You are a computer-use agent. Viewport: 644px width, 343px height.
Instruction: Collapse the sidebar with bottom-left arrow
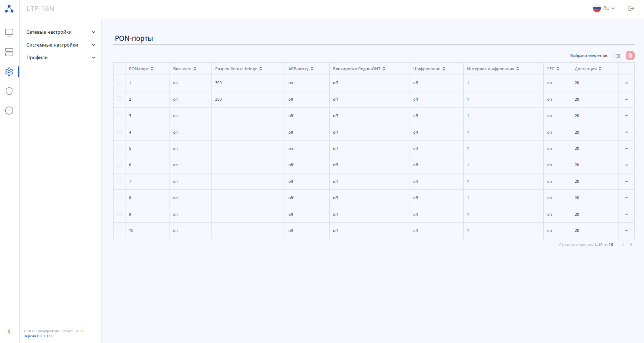click(9, 332)
